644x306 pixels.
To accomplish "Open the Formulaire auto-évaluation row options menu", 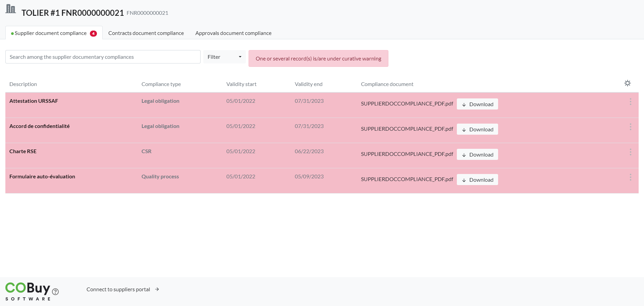I will (x=630, y=177).
